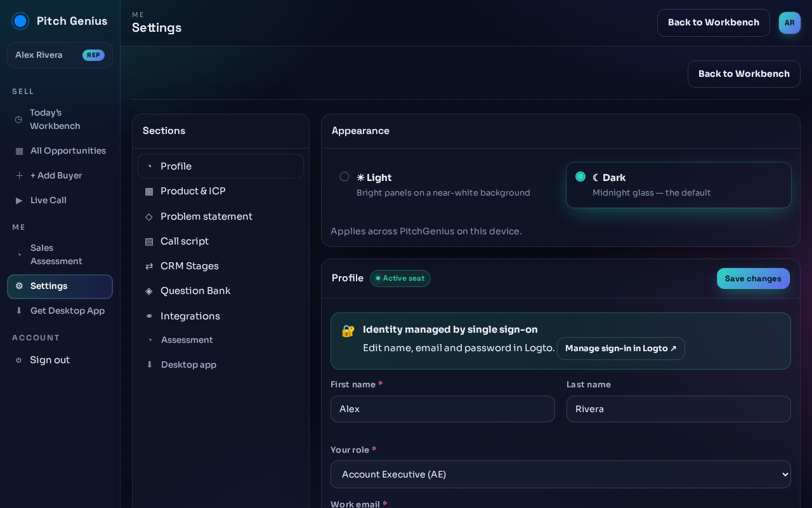The image size is (812, 508).
Task: Click the diamond icon beside Problem statement
Action: coord(149,217)
